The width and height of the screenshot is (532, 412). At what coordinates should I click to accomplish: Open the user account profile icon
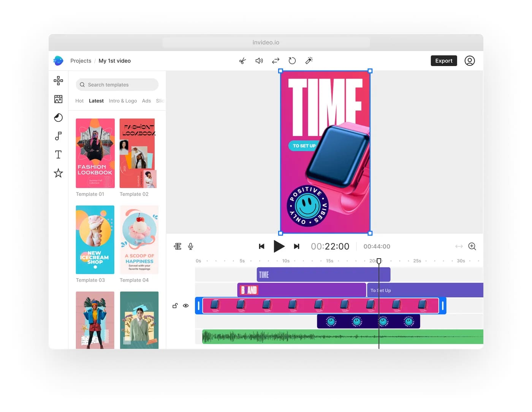pos(470,61)
